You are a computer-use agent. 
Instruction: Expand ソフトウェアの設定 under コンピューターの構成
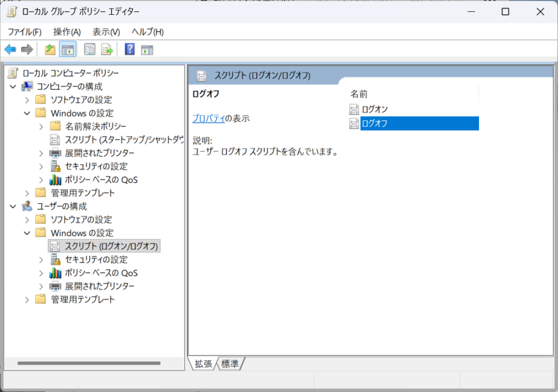pos(27,100)
